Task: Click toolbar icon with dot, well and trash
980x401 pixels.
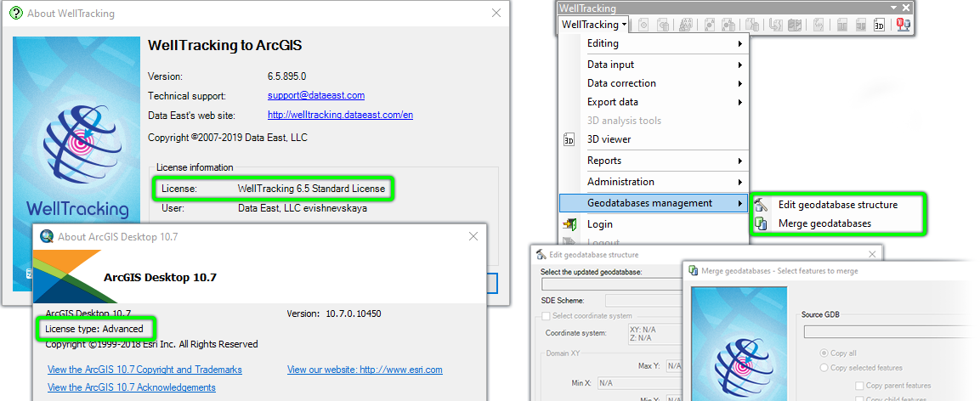Action: coord(728,25)
